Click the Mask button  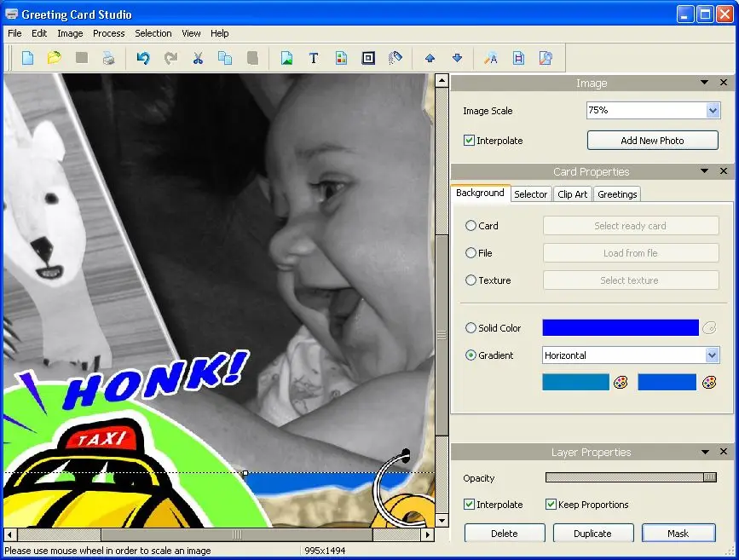(678, 533)
